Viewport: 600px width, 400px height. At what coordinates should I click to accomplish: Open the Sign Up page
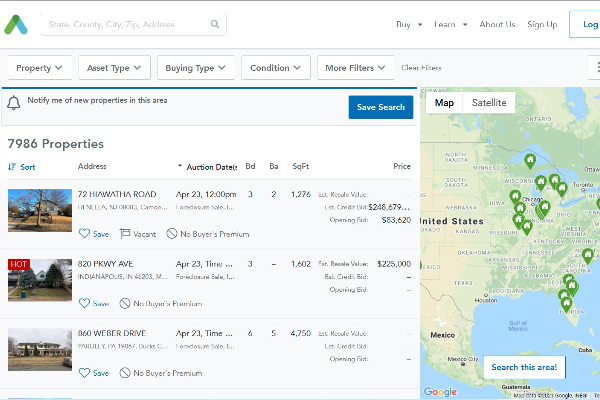(542, 24)
